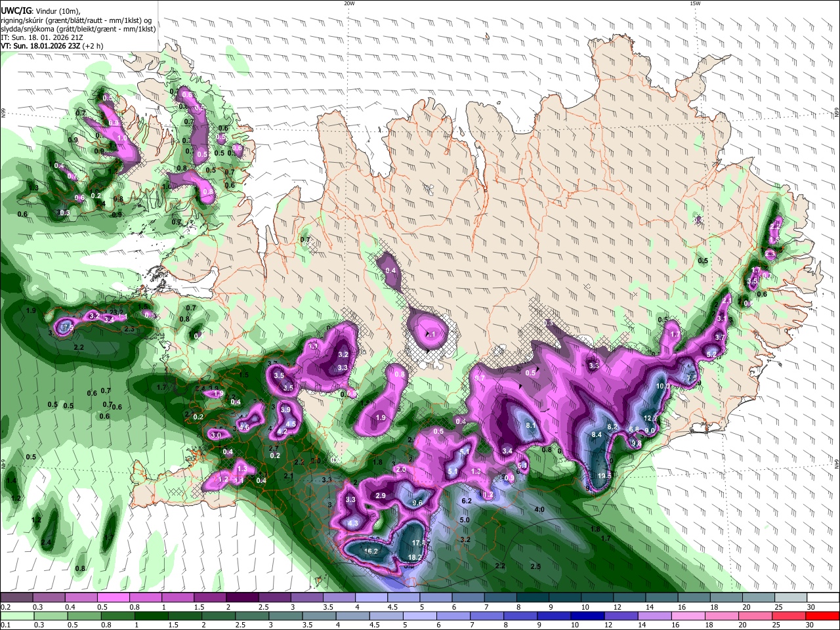Click the 4.0 value south of the coast
Image resolution: width=840 pixels, height=630 pixels.
click(x=539, y=509)
